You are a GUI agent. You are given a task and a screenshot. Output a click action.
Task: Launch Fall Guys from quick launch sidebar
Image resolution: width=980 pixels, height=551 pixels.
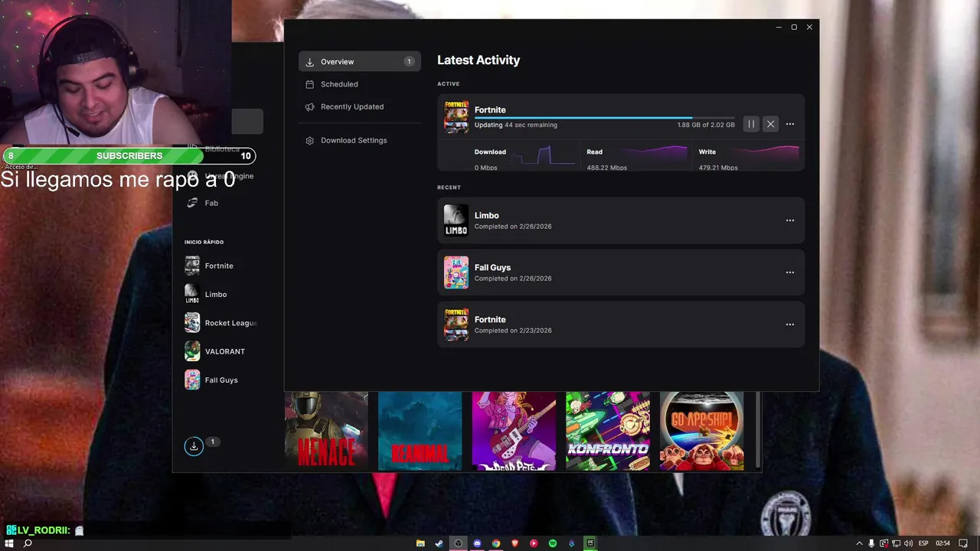(x=220, y=380)
